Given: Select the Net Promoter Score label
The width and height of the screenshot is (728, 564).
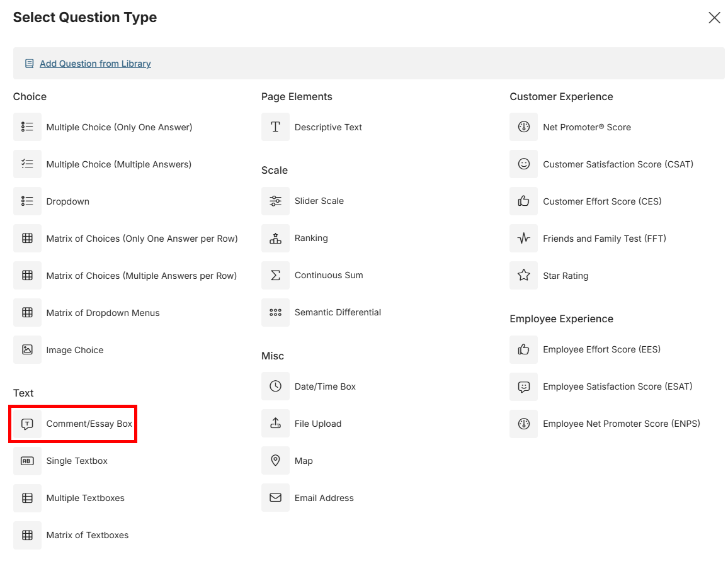Looking at the screenshot, I should [x=587, y=127].
